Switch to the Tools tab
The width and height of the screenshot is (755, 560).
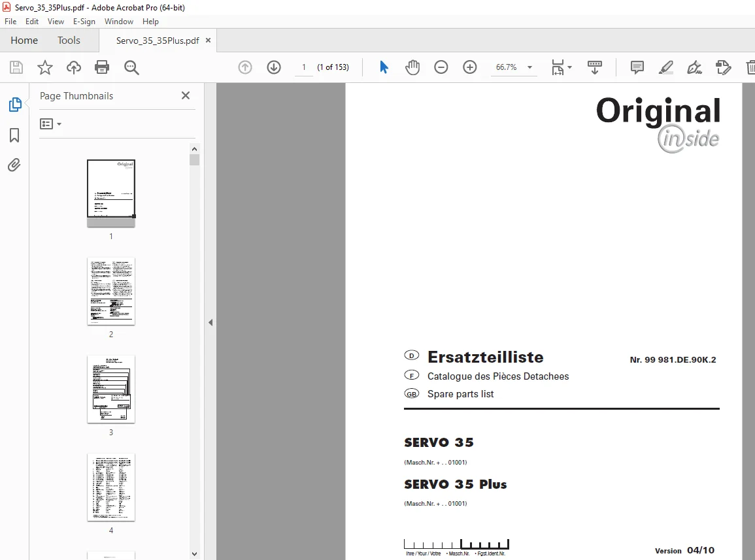(x=69, y=41)
